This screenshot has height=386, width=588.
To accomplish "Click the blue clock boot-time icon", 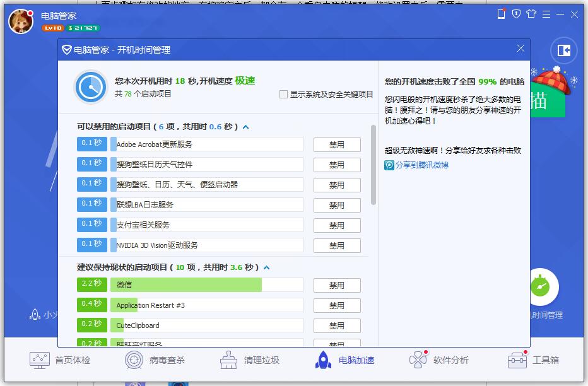I will 90,87.
